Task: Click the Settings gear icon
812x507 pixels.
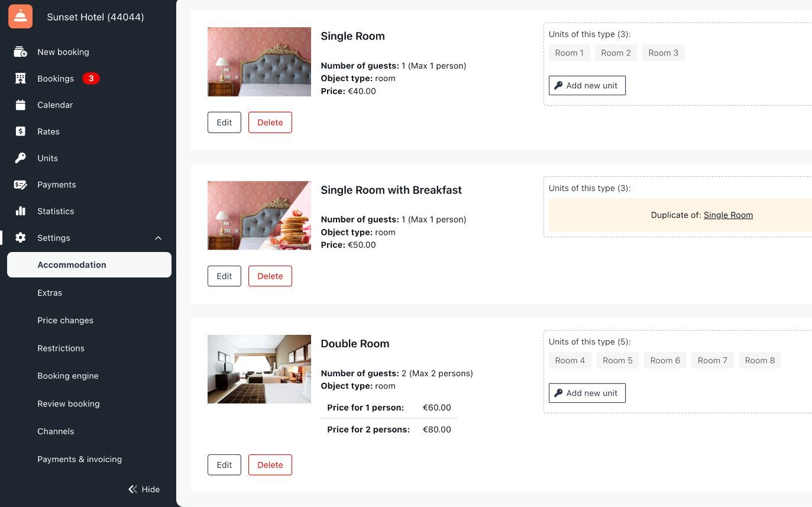Action: point(21,238)
